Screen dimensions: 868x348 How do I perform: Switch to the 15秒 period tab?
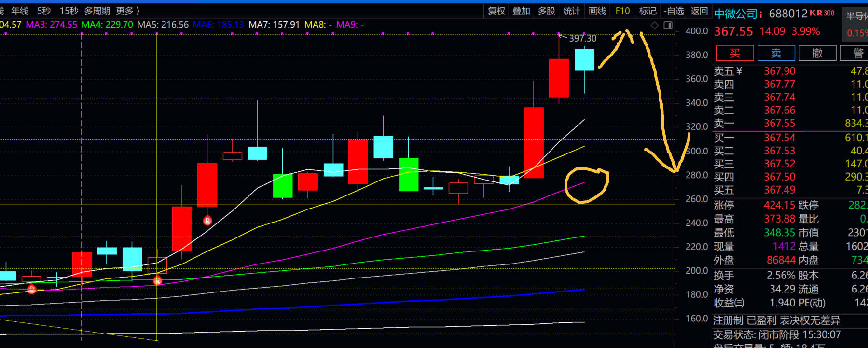tap(69, 11)
